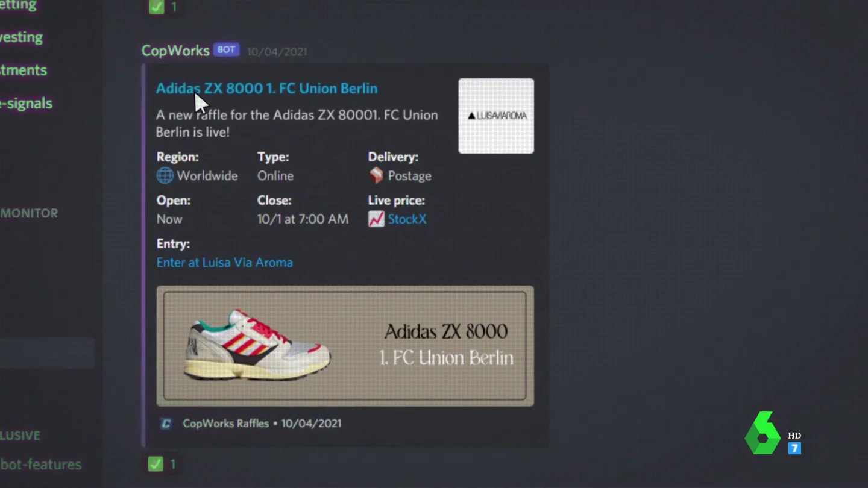Open the Luisaviaroma logo thumbnail
868x488 pixels.
click(x=496, y=116)
